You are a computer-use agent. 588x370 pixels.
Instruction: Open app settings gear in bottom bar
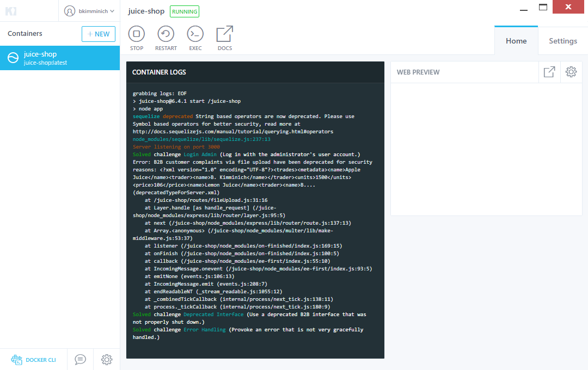click(107, 360)
